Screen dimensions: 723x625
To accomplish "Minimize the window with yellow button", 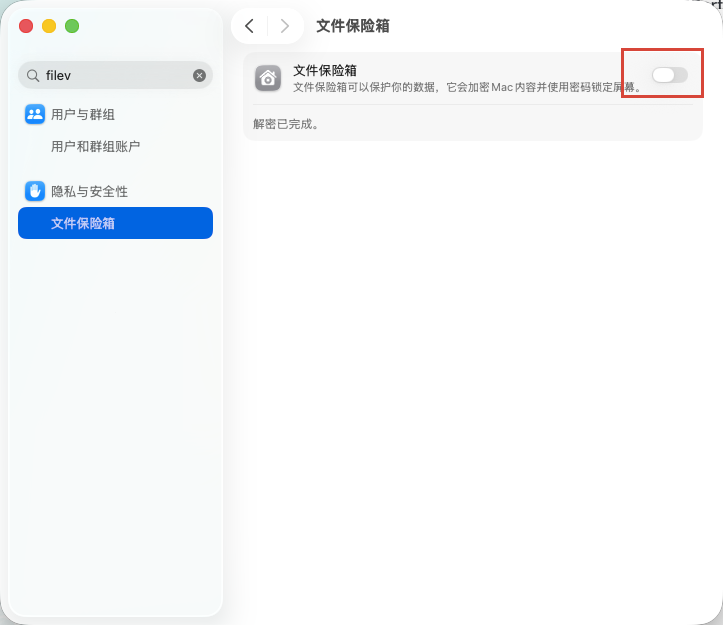I will click(49, 26).
